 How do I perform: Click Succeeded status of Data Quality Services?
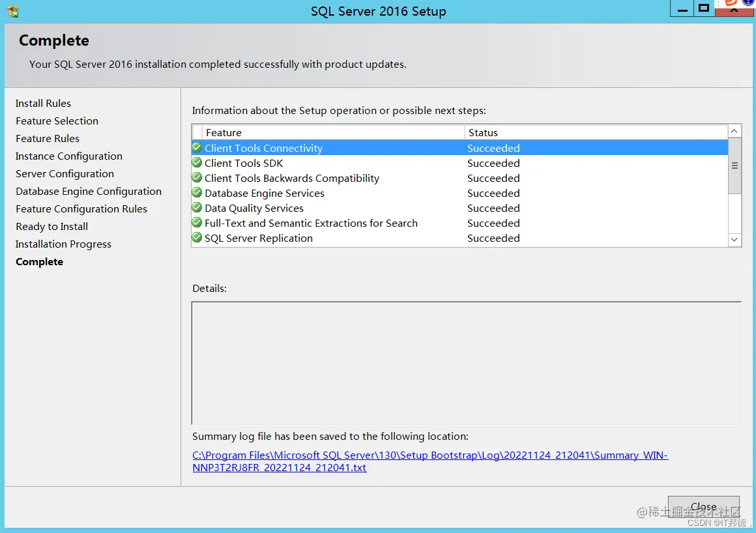(x=493, y=208)
